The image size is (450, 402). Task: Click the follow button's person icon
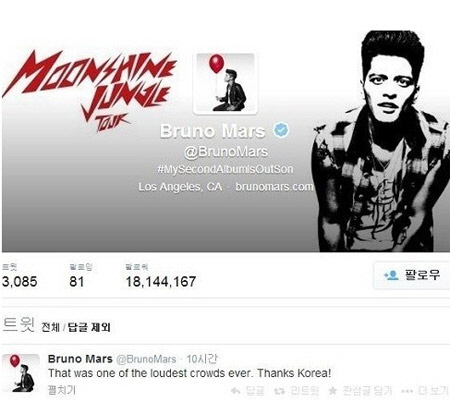(x=391, y=275)
